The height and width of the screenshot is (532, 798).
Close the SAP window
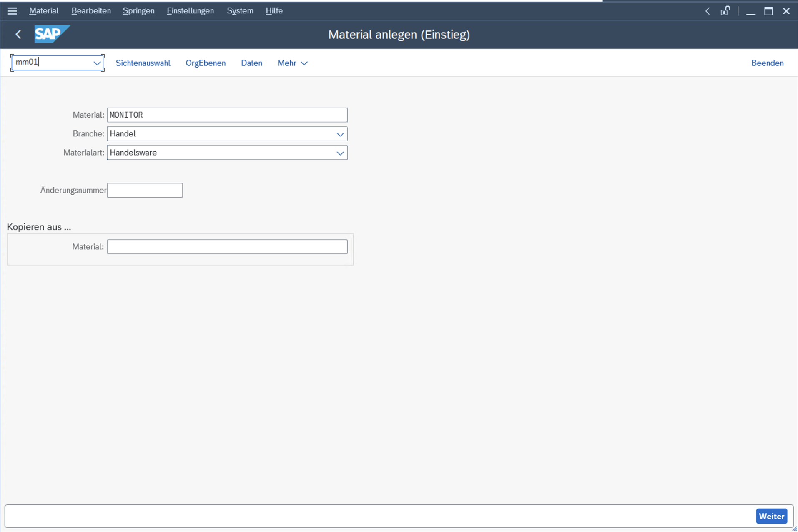786,11
